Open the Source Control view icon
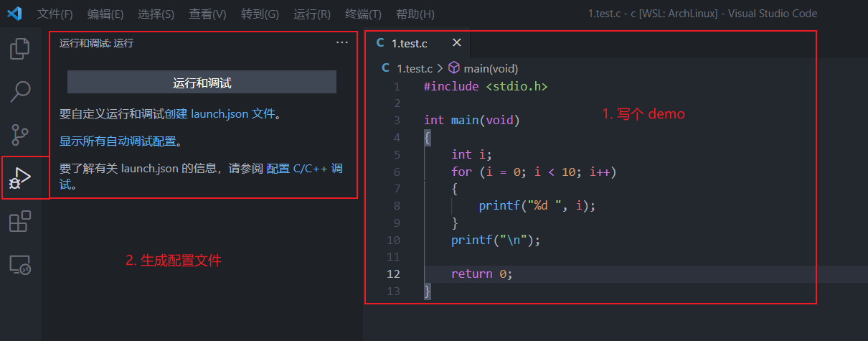Screen dimensions: 868x341 pos(20,134)
